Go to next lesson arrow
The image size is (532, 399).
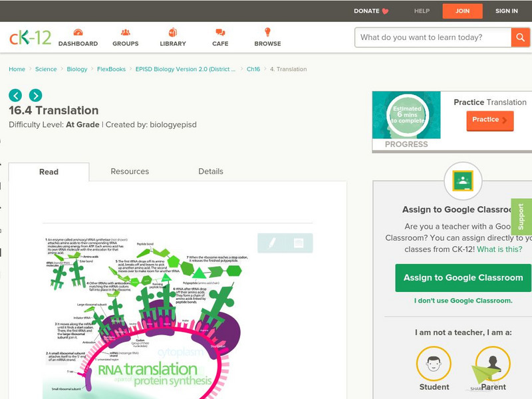point(36,95)
